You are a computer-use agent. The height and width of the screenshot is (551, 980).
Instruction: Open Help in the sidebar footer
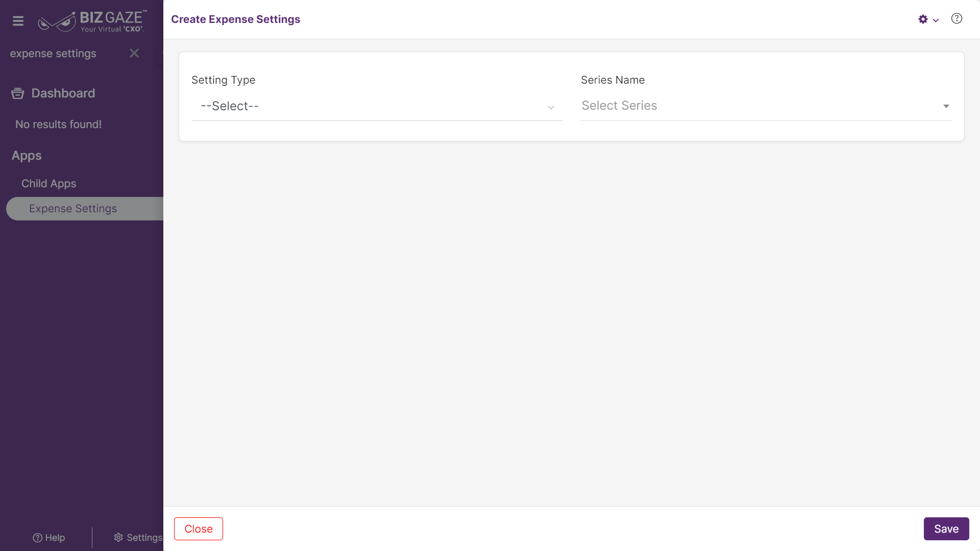(x=49, y=538)
